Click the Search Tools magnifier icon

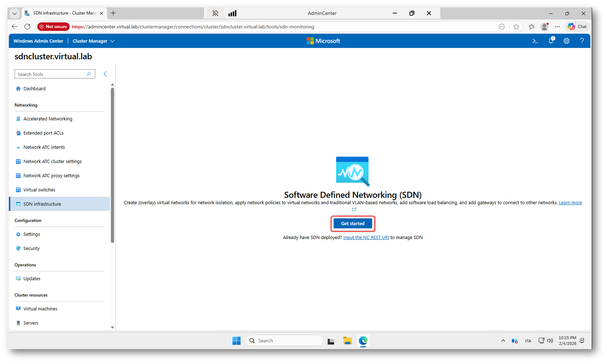(89, 74)
